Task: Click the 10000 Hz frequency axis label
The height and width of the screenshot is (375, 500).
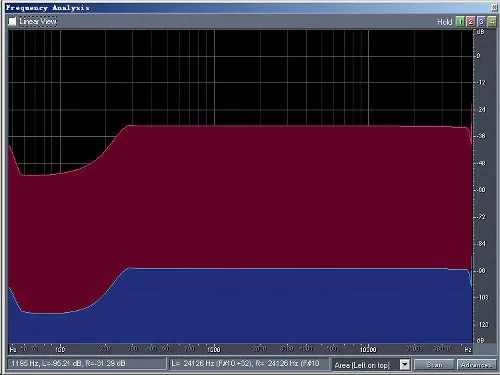Action: coord(368,349)
